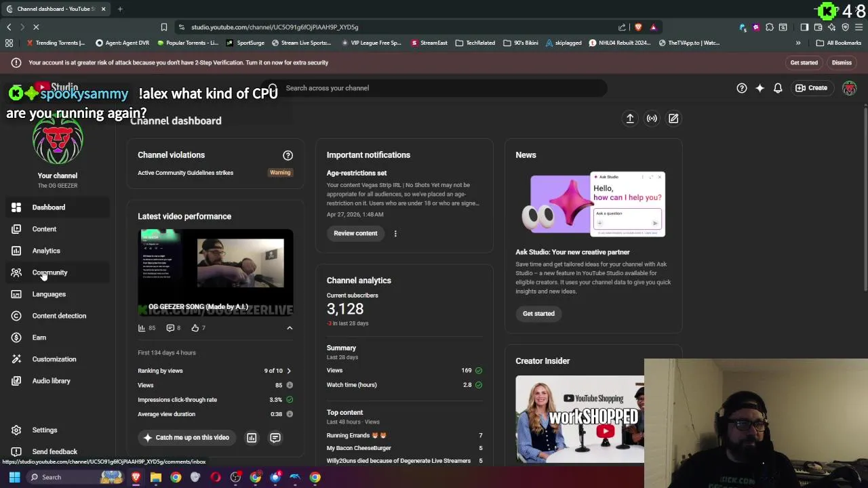
Task: Click the Customization magic wand icon
Action: pyautogui.click(x=16, y=359)
